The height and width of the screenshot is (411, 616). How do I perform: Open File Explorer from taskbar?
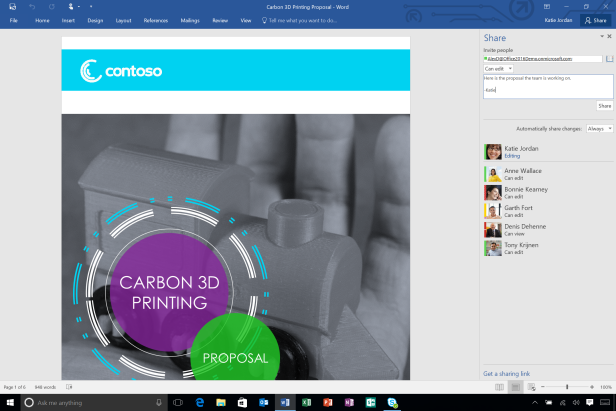tap(221, 403)
